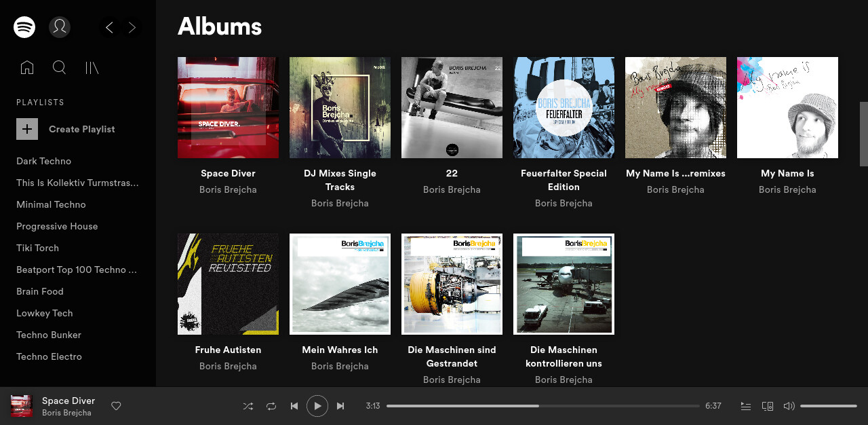Open the Progressive House playlist
Viewport: 868px width, 425px height.
point(57,226)
